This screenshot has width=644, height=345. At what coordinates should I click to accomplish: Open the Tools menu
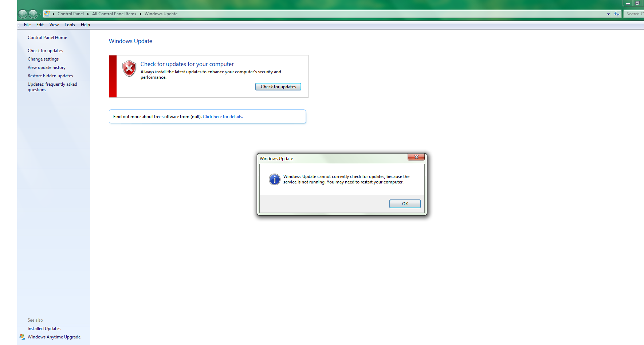70,25
